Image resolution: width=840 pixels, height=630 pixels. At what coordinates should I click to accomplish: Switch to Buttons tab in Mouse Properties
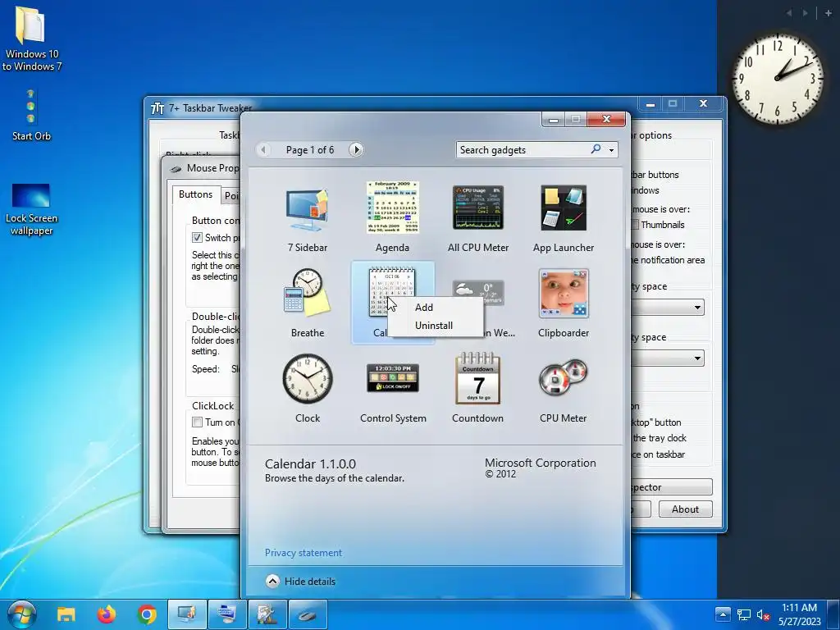pyautogui.click(x=195, y=194)
